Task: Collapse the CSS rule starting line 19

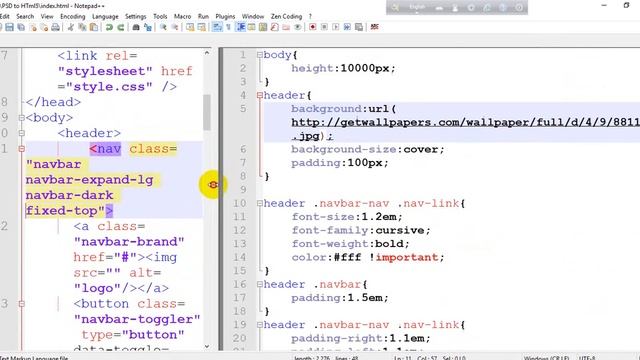Action: (x=260, y=324)
